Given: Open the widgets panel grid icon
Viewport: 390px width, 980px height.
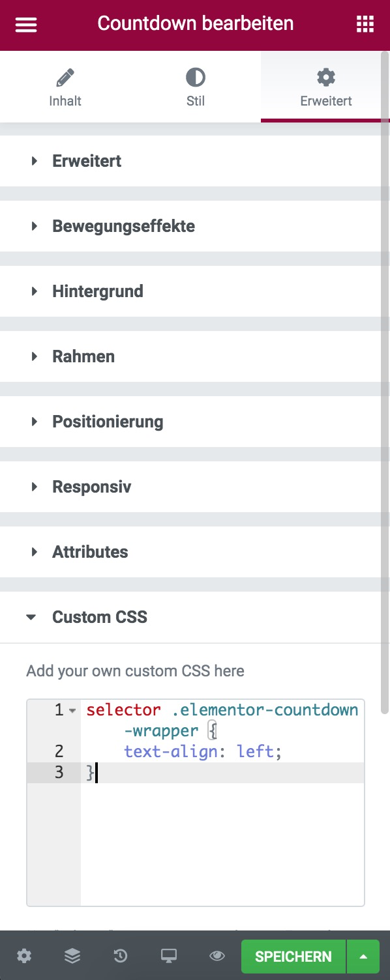Looking at the screenshot, I should (x=365, y=24).
